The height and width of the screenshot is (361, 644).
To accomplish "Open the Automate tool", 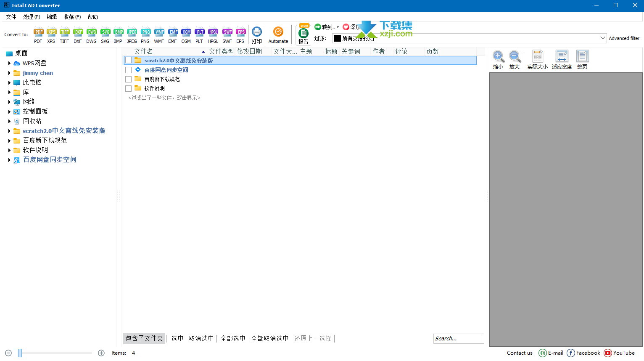I will (278, 35).
